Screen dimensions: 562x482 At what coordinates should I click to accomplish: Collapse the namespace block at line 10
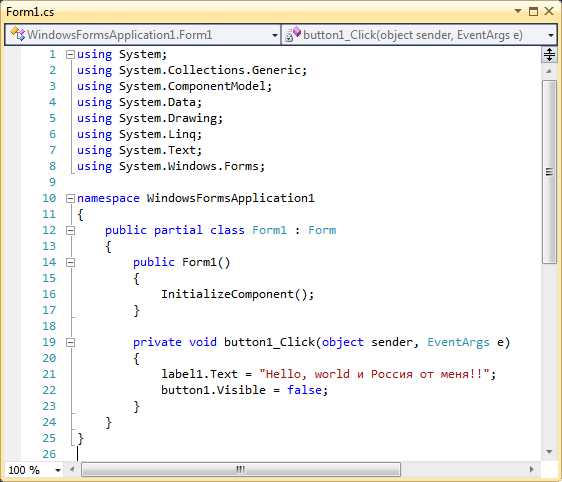(70, 198)
